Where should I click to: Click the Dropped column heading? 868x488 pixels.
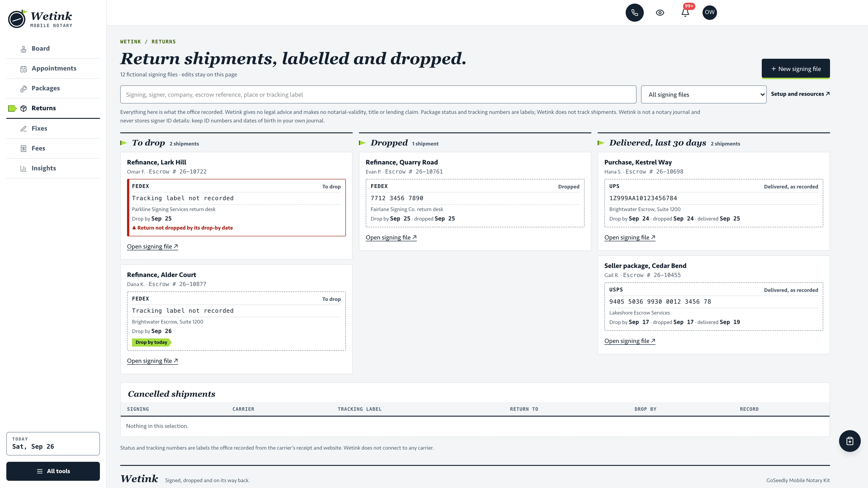coord(389,143)
